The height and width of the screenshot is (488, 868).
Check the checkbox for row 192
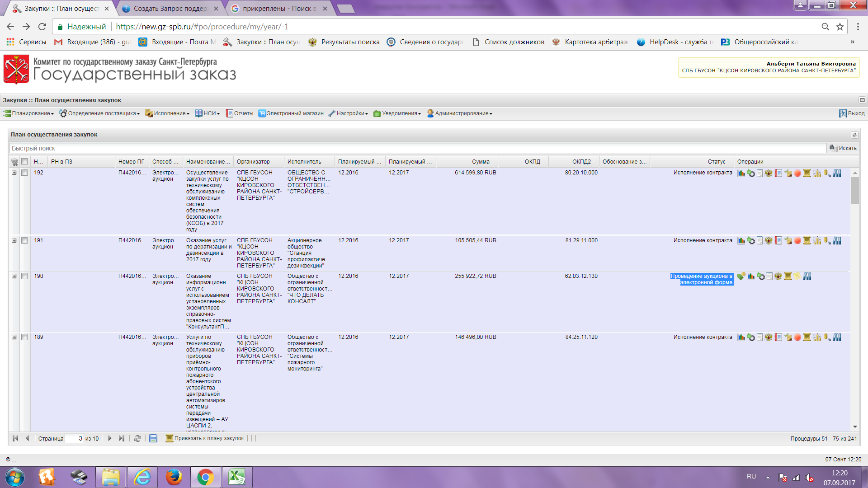coord(25,173)
